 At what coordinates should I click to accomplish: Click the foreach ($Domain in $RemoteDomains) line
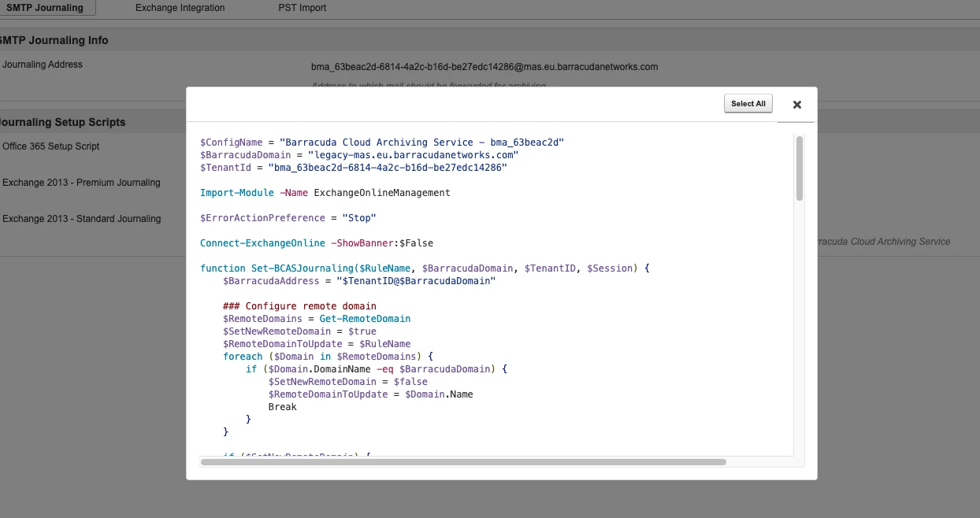click(x=328, y=357)
